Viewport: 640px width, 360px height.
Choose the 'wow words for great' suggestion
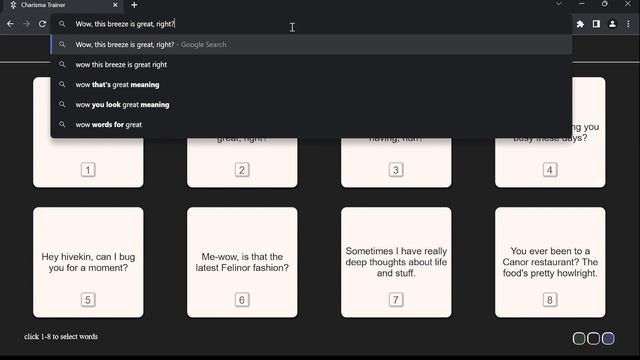coord(311,124)
